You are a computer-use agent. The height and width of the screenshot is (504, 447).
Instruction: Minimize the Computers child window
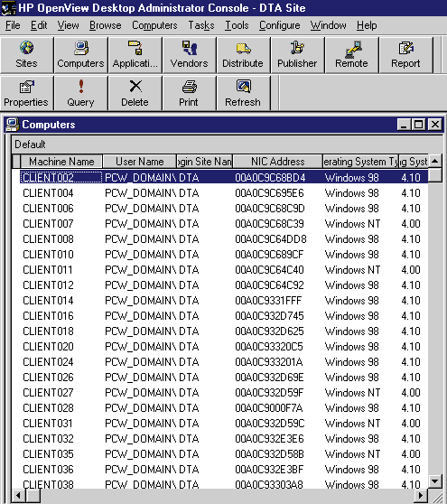pos(404,125)
